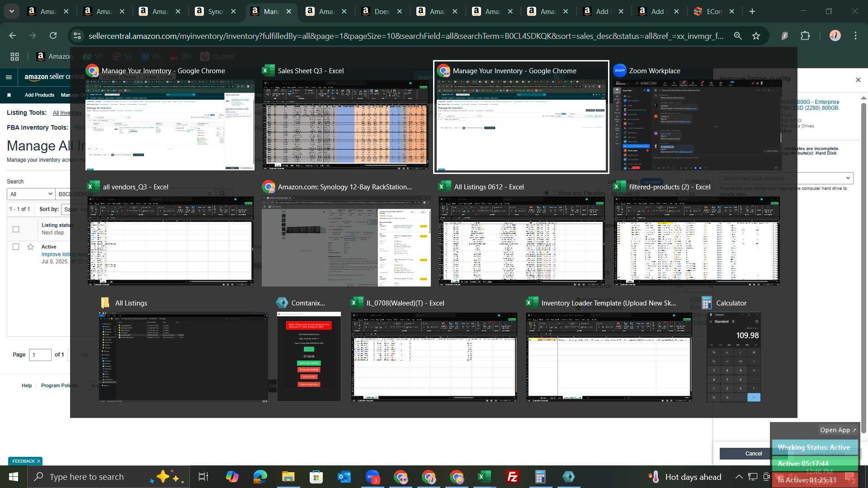Mark Active listing as favorite star
Screen dimensions: 868x488
30,247
